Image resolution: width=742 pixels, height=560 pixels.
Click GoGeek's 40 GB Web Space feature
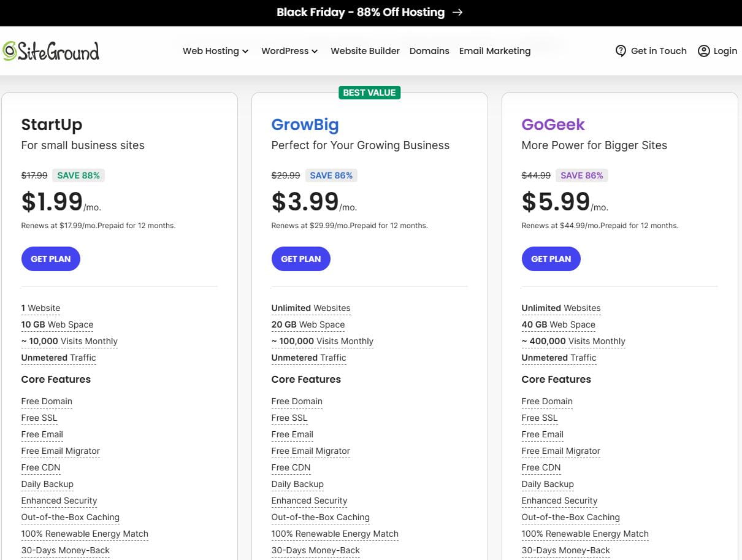tap(558, 324)
